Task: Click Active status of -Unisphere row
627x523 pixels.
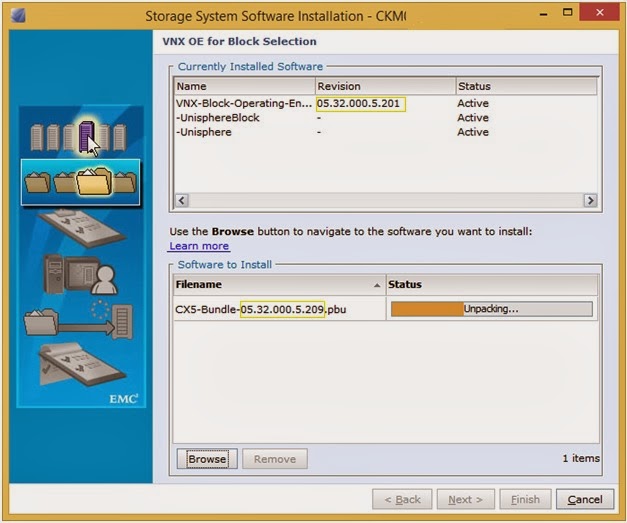Action: pyautogui.click(x=473, y=132)
